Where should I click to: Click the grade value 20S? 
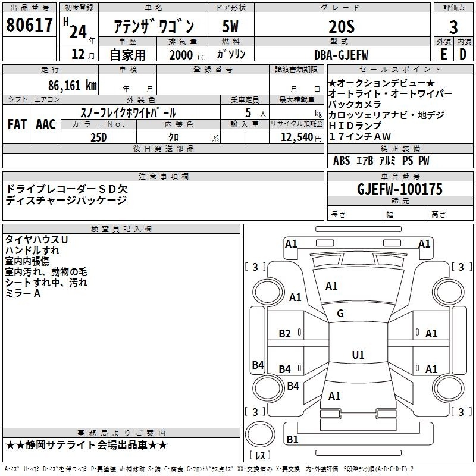[342, 27]
